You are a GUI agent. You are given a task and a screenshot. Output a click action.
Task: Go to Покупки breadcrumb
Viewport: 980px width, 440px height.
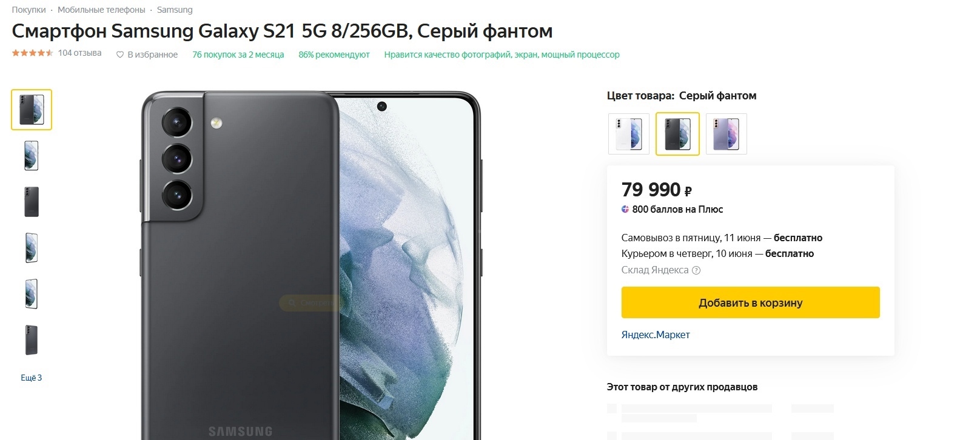pos(29,10)
